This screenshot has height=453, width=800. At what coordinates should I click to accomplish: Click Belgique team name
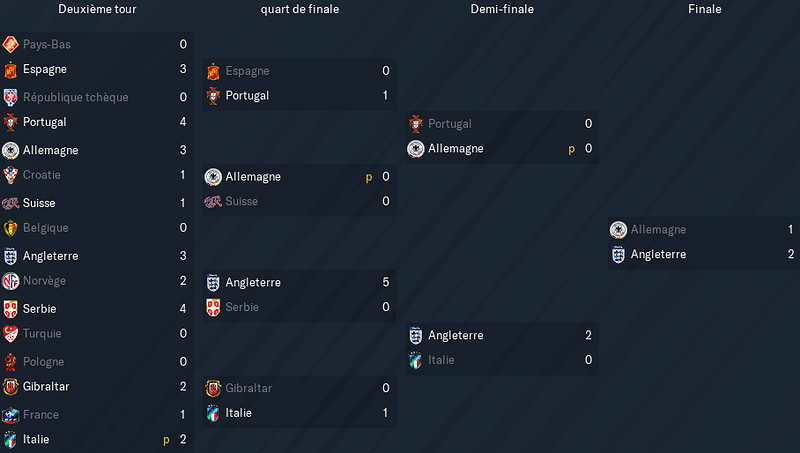tap(45, 228)
